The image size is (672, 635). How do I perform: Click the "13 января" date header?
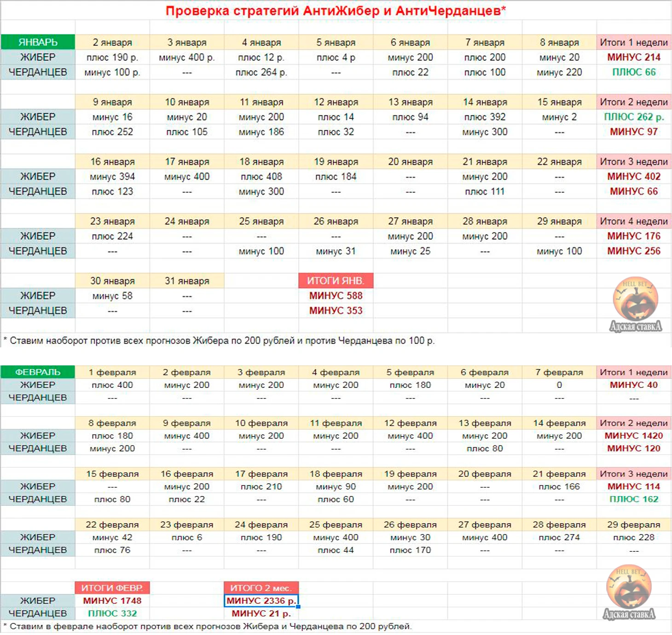410,102
